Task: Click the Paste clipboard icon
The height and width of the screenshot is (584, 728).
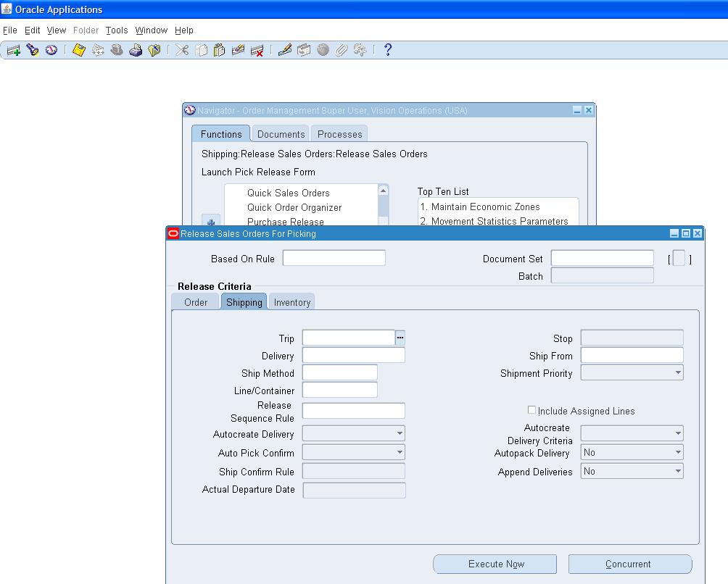Action: (219, 50)
